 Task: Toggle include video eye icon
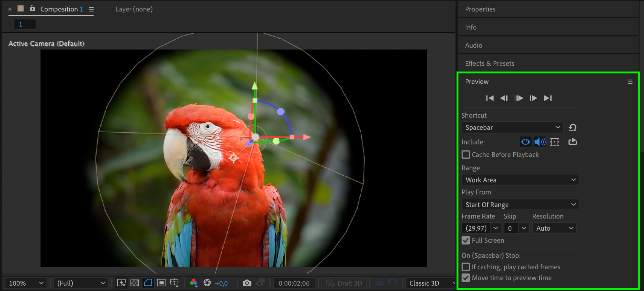coord(525,142)
